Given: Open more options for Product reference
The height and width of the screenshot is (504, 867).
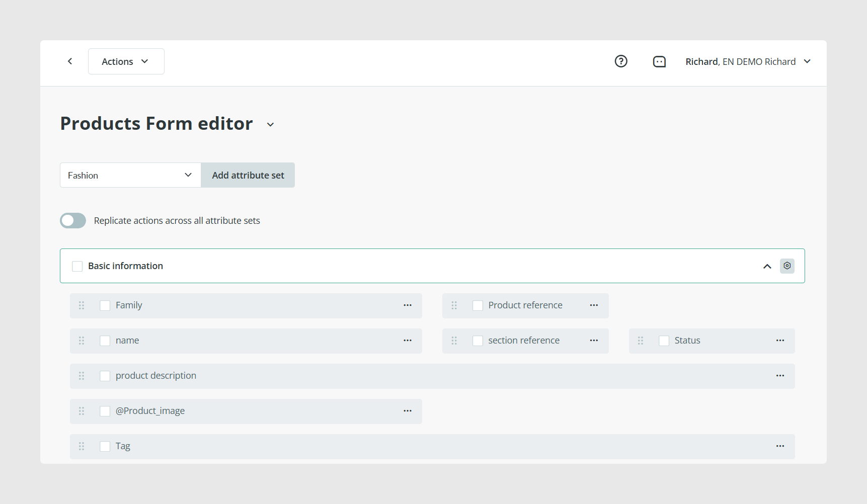Looking at the screenshot, I should click(594, 305).
